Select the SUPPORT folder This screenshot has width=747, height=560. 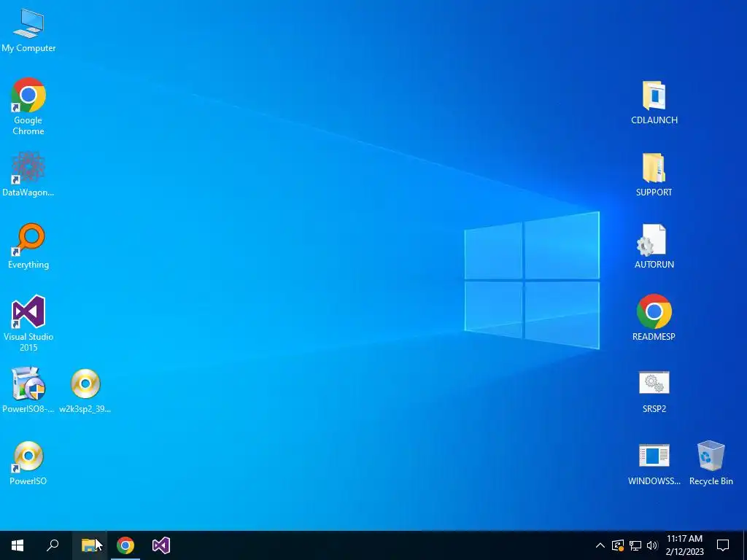click(654, 175)
